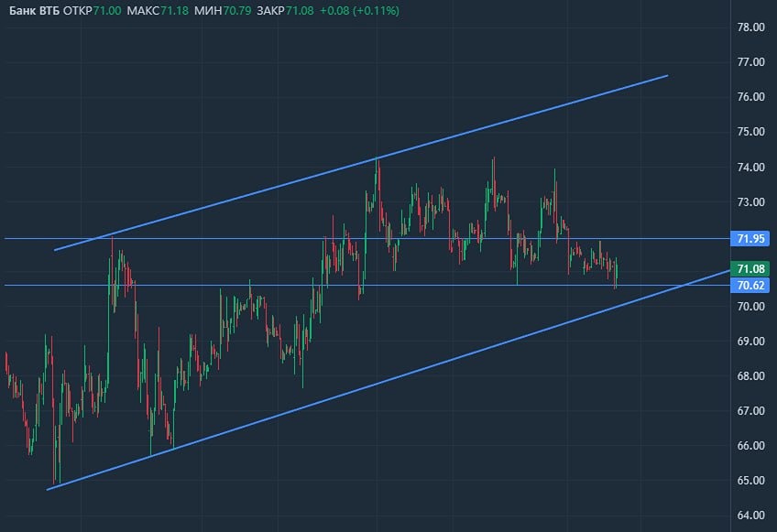Image resolution: width=777 pixels, height=532 pixels.
Task: Click the 69.00 price axis label
Action: pyautogui.click(x=750, y=342)
